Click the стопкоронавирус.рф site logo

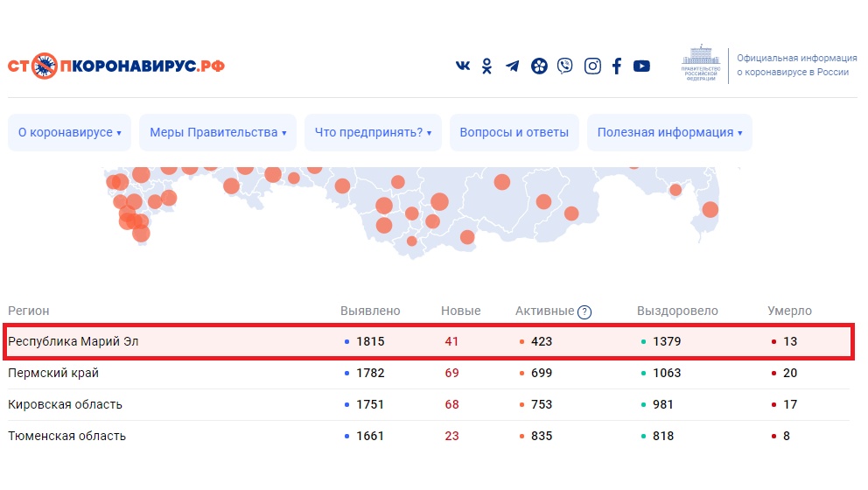tap(116, 66)
